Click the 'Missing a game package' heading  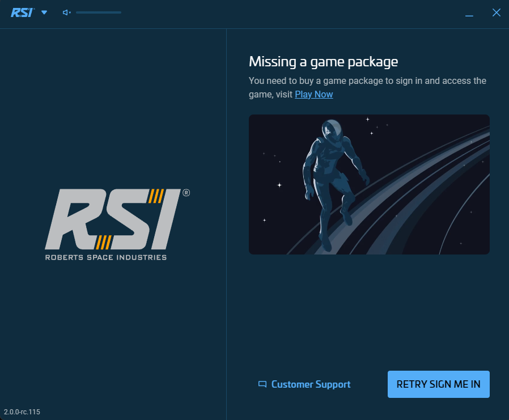tap(323, 62)
